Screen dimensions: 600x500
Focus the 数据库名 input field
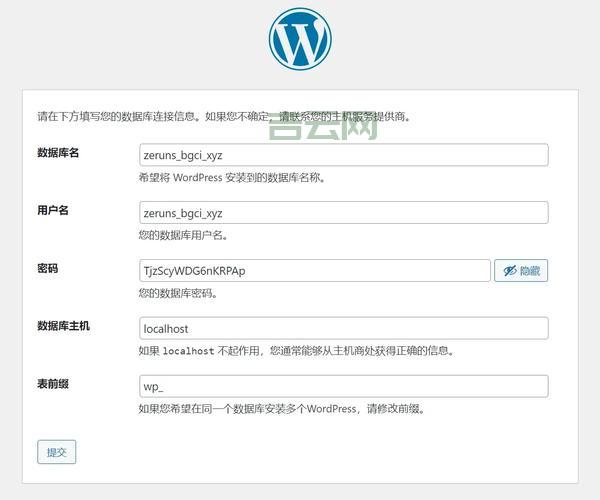click(343, 155)
